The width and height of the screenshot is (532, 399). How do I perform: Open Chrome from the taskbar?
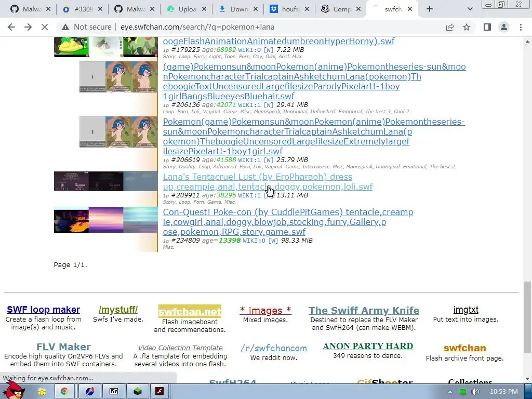(x=64, y=392)
